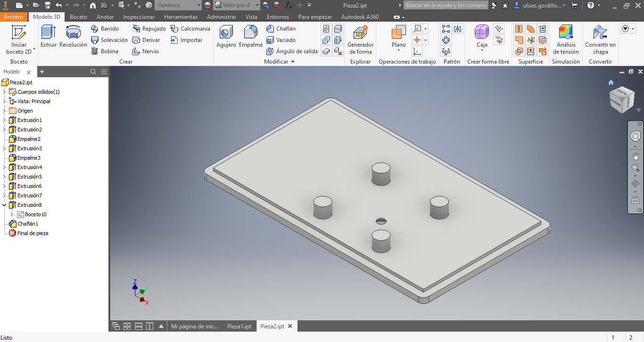Switch to the Boceto ribbon tab
644x342 pixels.
pos(78,17)
